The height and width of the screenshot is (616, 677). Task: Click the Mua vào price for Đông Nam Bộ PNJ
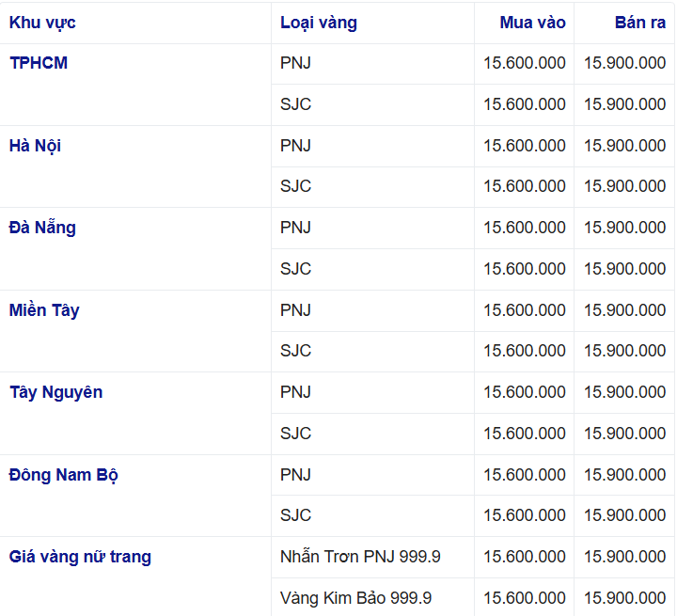tap(524, 475)
